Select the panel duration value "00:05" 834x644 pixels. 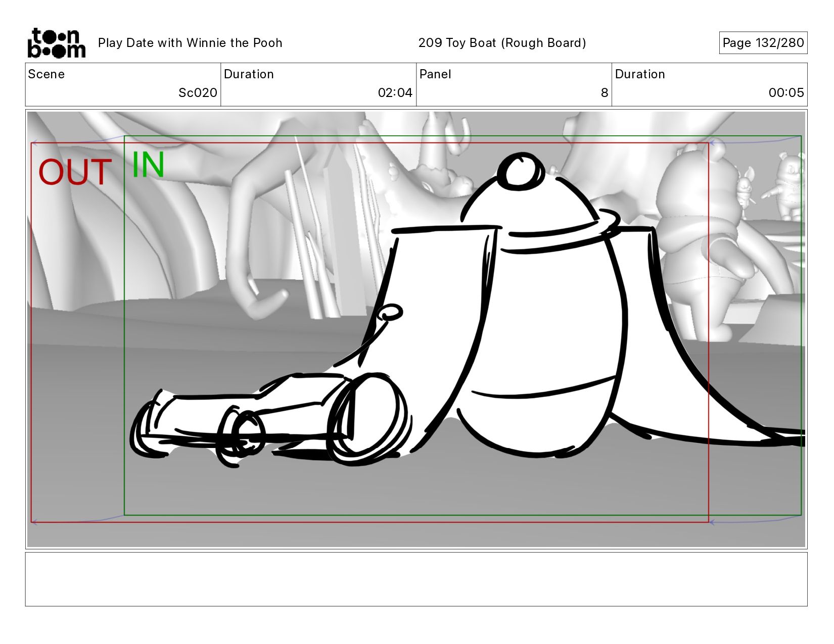pos(786,93)
